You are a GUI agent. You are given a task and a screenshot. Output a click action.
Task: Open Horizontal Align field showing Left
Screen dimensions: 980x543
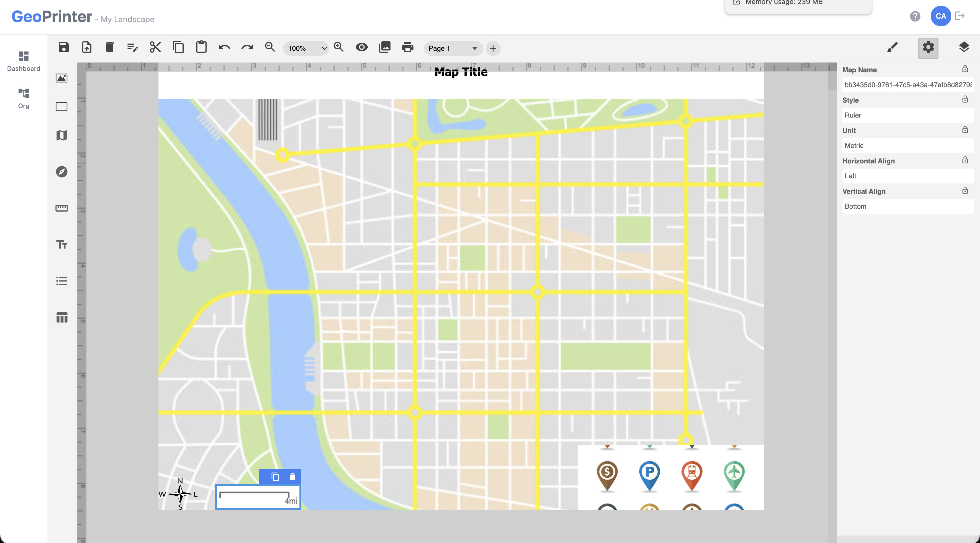pos(908,176)
